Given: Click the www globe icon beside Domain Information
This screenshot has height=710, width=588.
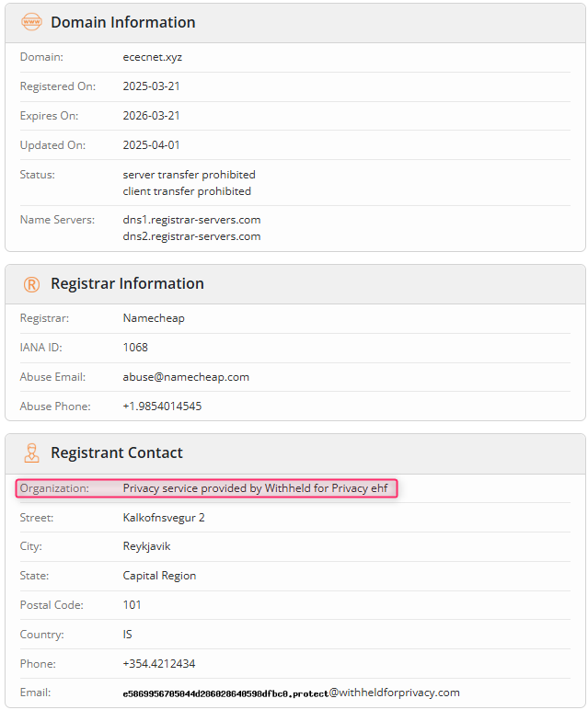Looking at the screenshot, I should click(31, 22).
